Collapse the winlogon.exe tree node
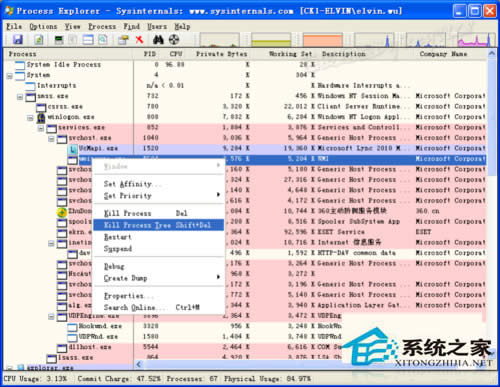This screenshot has width=500, height=387. [30, 118]
